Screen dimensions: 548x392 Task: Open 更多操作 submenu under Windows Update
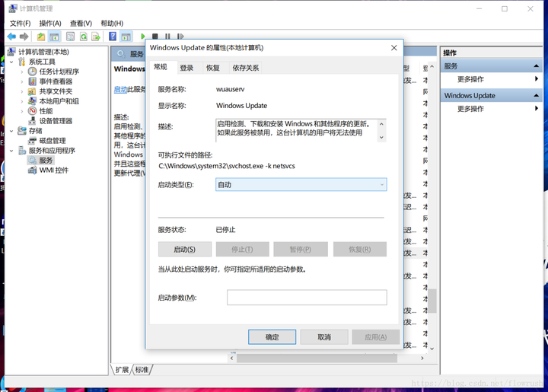pyautogui.click(x=470, y=109)
